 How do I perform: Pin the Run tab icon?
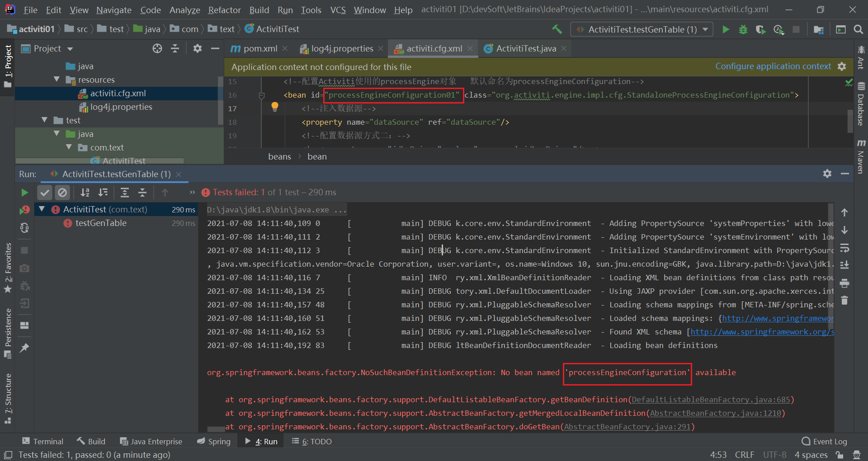(24, 348)
